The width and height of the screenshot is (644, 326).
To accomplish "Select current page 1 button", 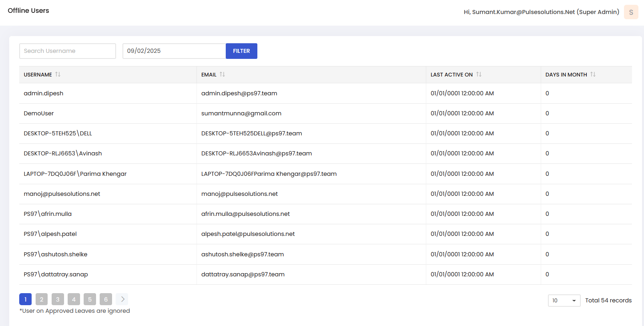I will pos(25,299).
